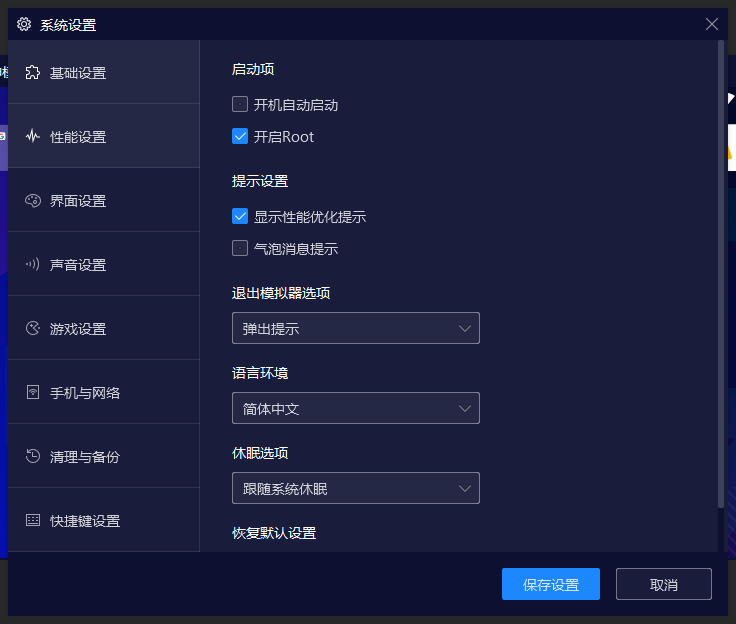The image size is (736, 624).
Task: Click the phone network icon for 手机与网络
Action: click(33, 392)
